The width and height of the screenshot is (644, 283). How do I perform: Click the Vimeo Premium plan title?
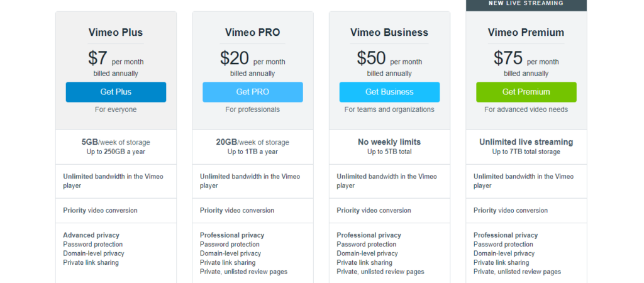(x=526, y=33)
